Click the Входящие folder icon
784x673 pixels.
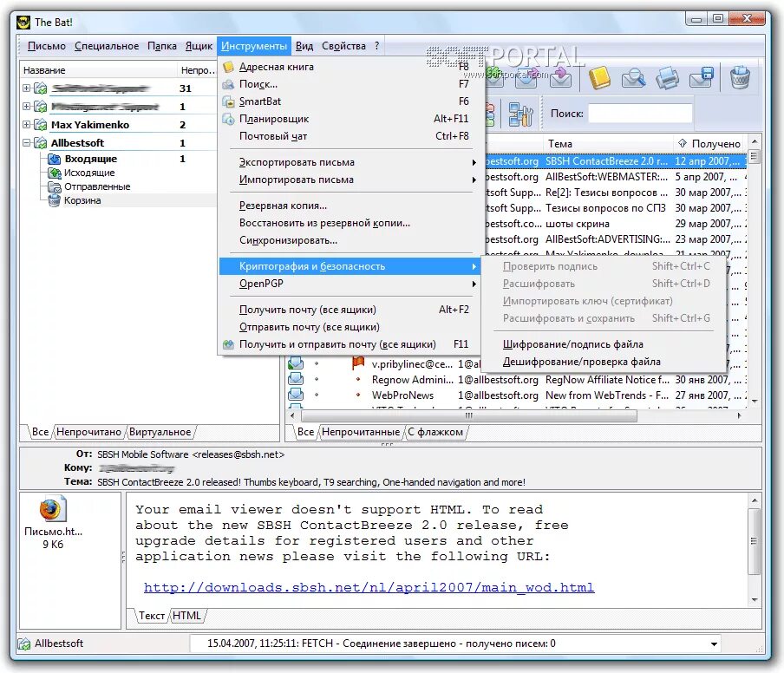coord(54,159)
